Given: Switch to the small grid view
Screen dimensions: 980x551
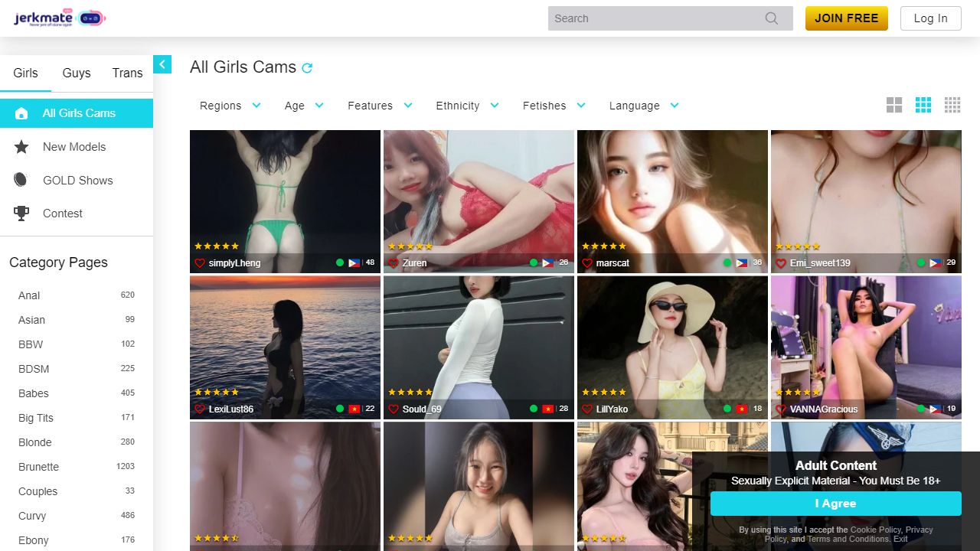Looking at the screenshot, I should [952, 105].
